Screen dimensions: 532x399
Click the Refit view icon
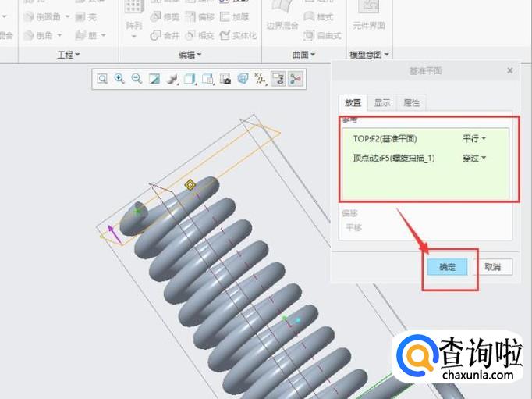102,78
